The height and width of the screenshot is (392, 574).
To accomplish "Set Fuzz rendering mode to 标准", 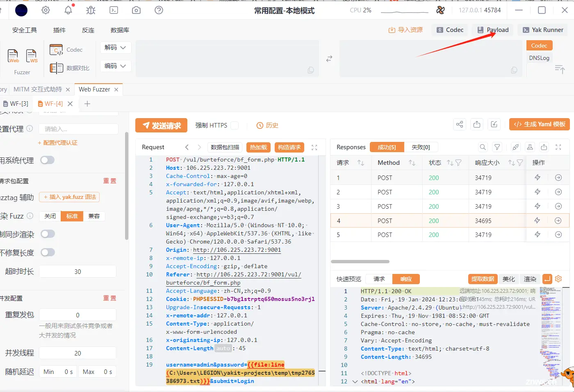I will click(x=72, y=216).
